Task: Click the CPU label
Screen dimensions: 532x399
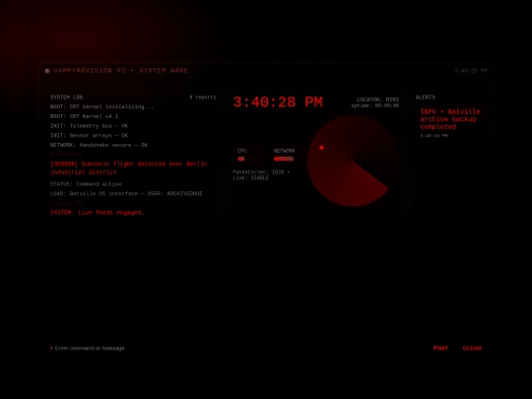Action: tap(242, 151)
